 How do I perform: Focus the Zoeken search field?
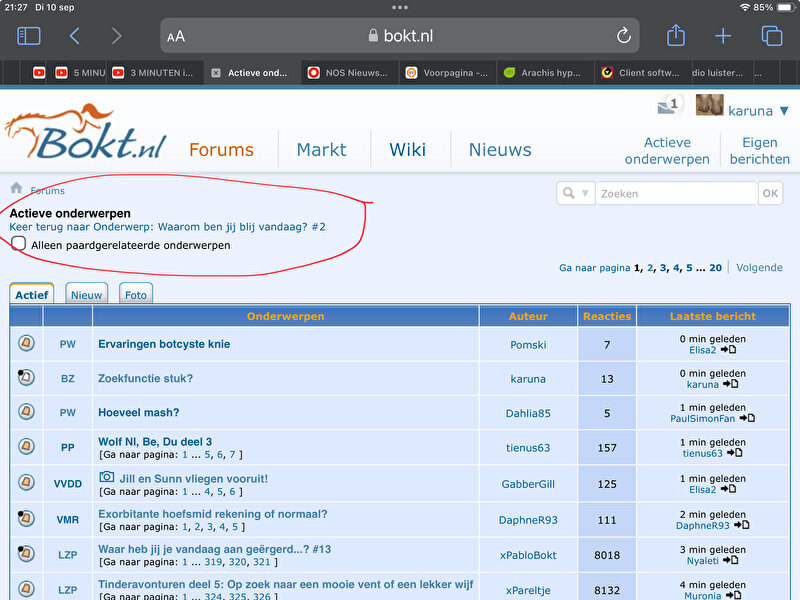(677, 193)
